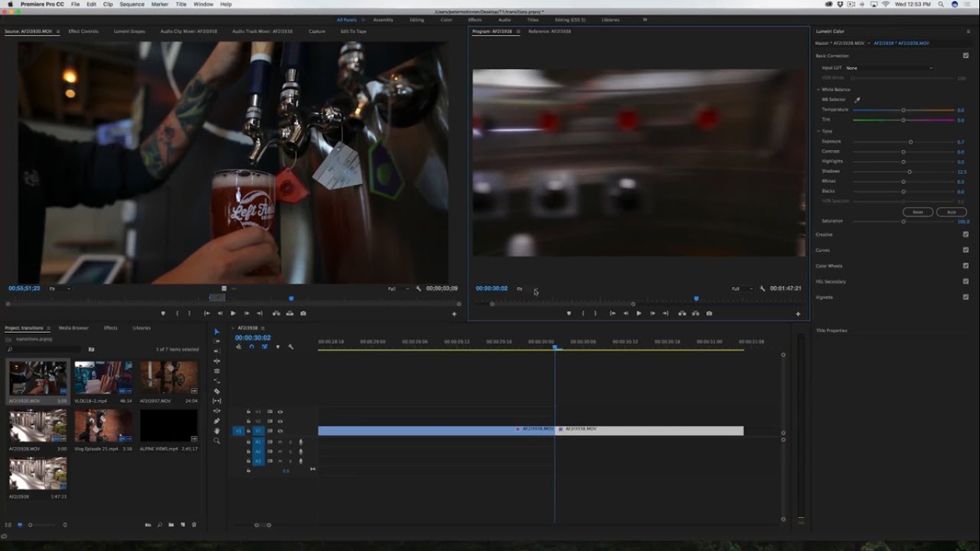Mute audio track A1

(x=280, y=442)
